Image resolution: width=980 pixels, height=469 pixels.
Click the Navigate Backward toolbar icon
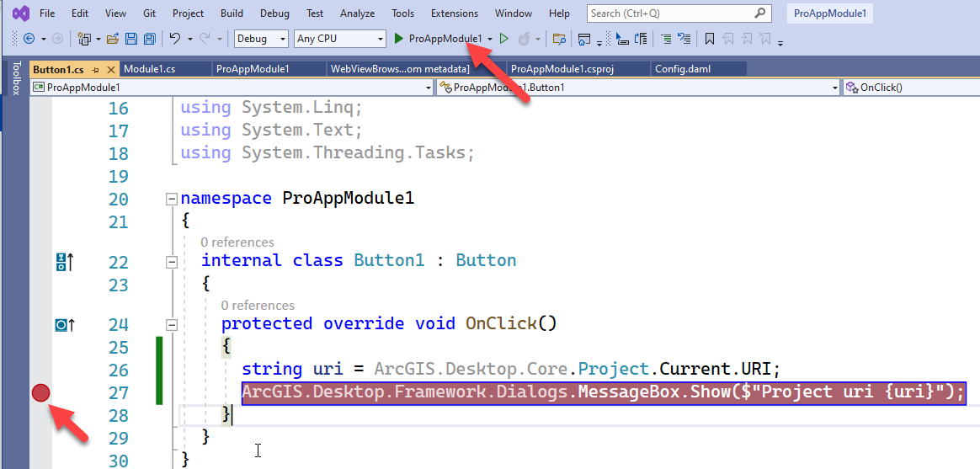pos(29,39)
